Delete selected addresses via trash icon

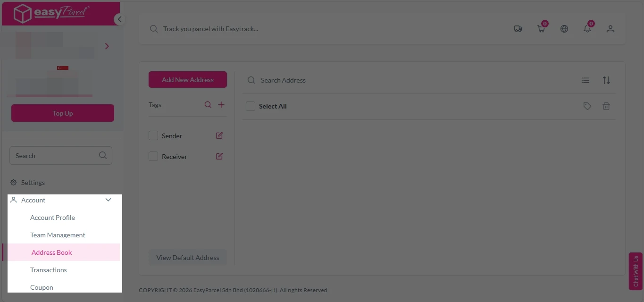pos(606,106)
